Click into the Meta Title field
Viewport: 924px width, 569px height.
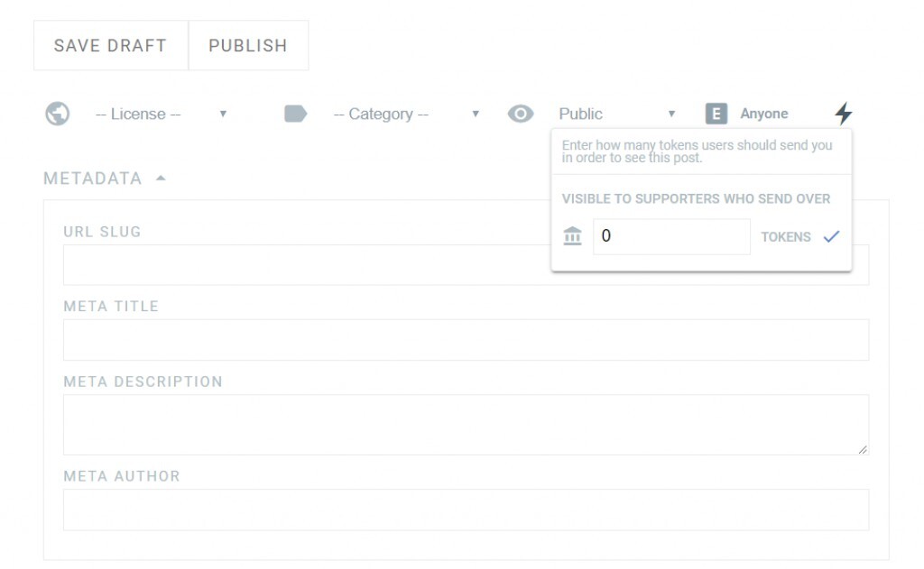click(466, 340)
